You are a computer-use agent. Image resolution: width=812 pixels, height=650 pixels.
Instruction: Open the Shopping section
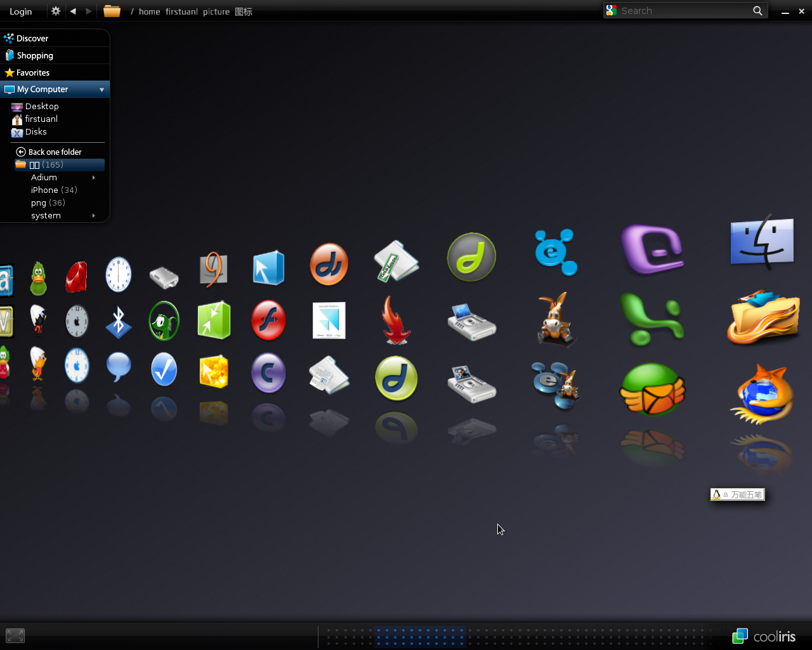coord(55,55)
